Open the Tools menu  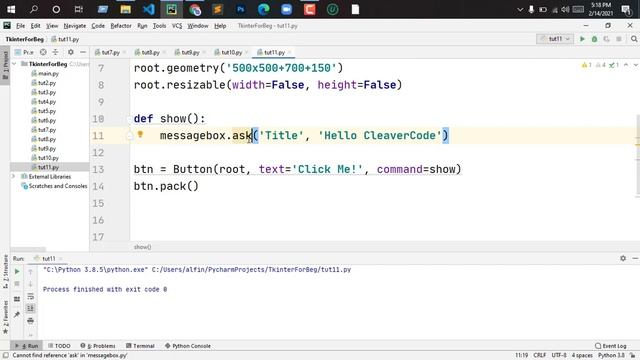click(x=159, y=26)
